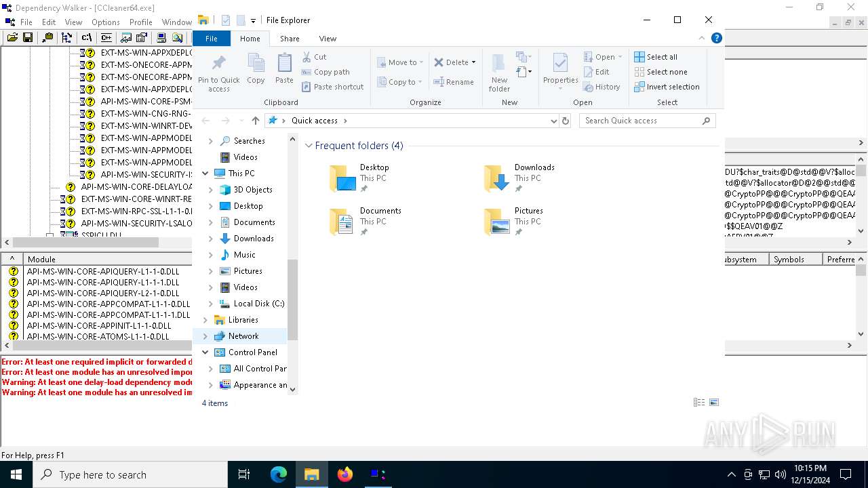Open Dependency Walker's View menu
Viewport: 868px width, 488px height.
coord(73,22)
